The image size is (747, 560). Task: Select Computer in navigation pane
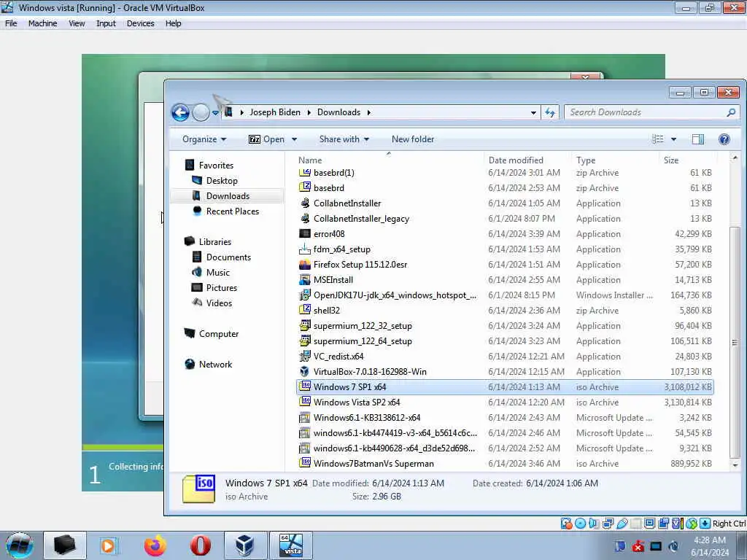(219, 334)
